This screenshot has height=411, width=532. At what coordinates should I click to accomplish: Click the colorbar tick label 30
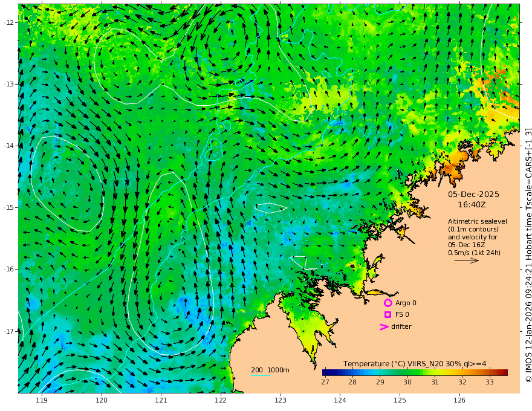(407, 382)
